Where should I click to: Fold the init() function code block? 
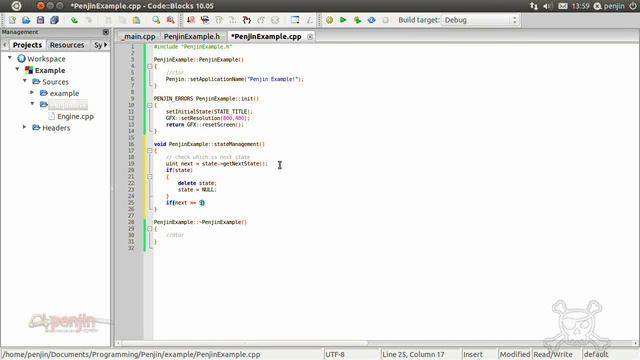(x=149, y=105)
